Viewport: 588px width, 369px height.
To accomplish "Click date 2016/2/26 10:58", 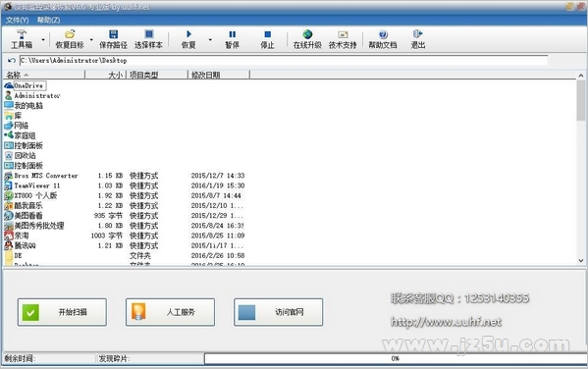I will click(x=218, y=256).
